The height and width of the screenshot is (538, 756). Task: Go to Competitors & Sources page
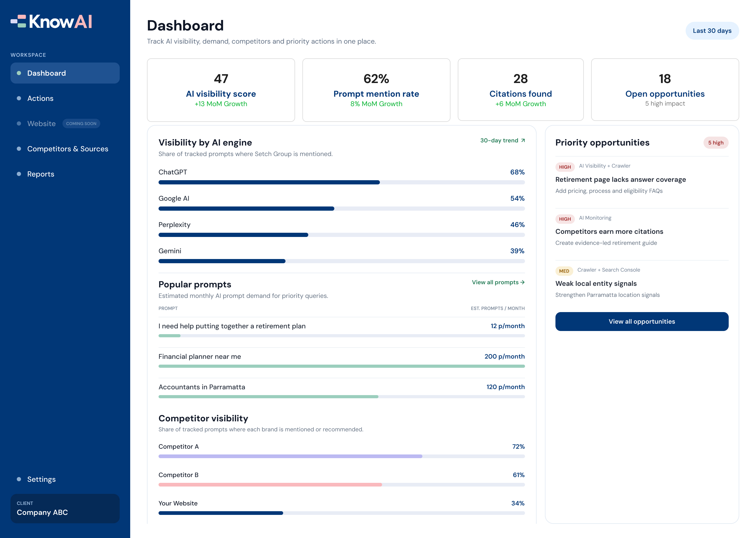pyautogui.click(x=65, y=149)
